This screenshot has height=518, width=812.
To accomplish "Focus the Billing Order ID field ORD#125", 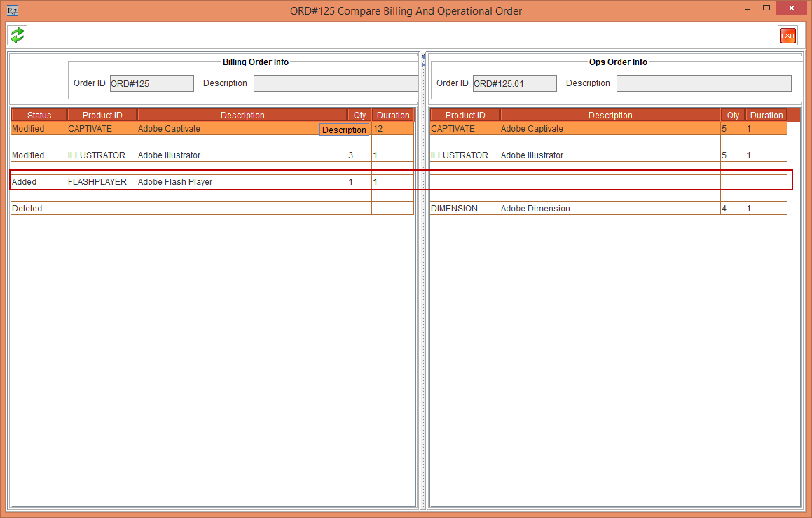I will [x=151, y=83].
